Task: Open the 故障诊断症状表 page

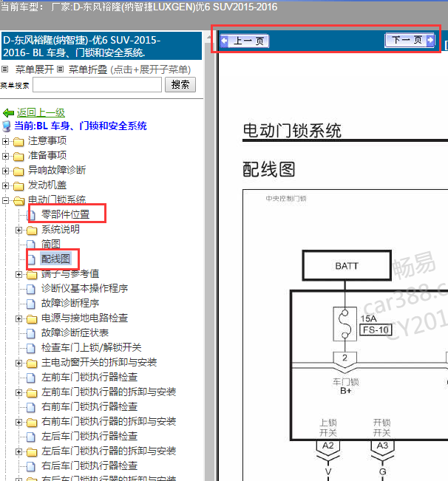Action: pos(75,332)
